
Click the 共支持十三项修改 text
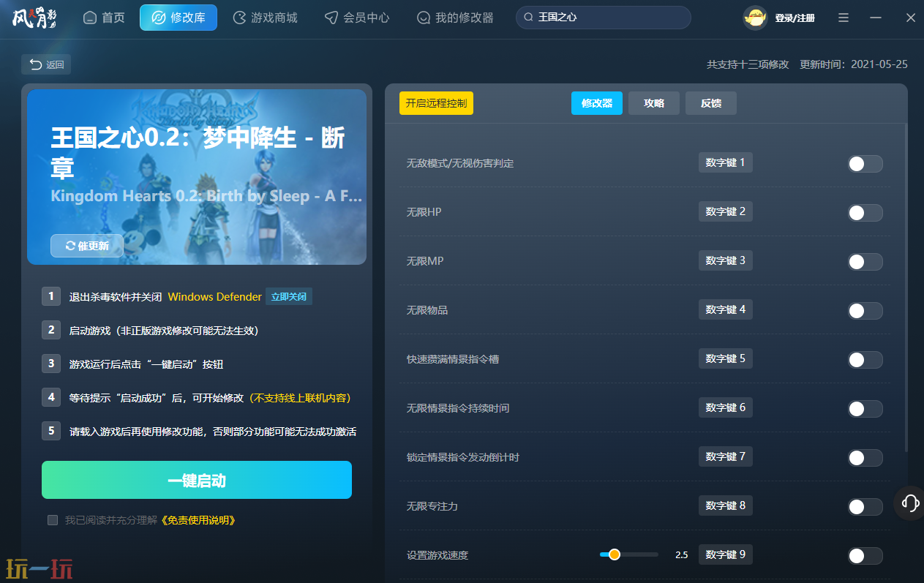pyautogui.click(x=748, y=64)
